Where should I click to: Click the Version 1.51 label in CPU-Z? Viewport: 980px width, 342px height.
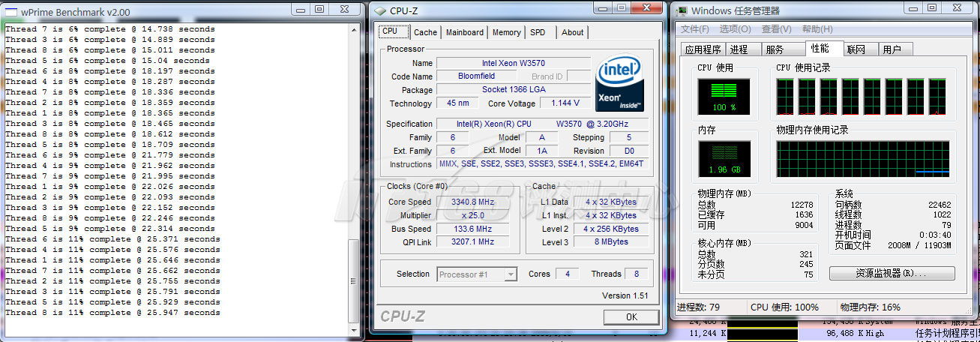pos(625,295)
